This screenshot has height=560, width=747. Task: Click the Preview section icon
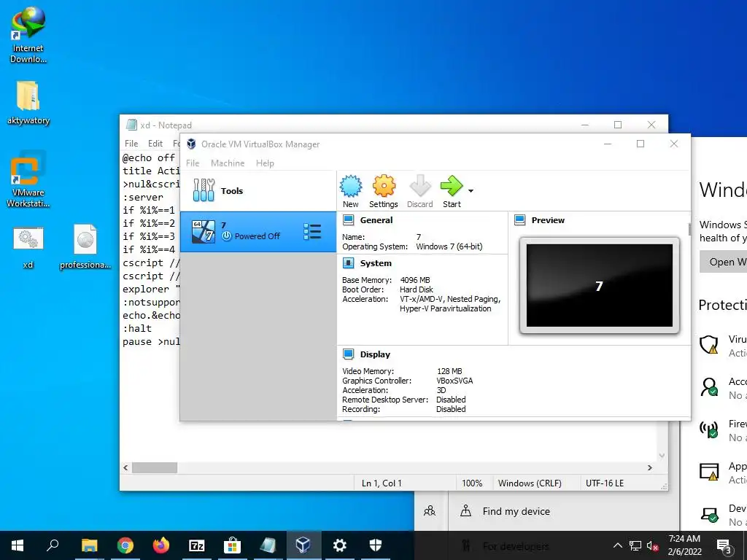(520, 220)
